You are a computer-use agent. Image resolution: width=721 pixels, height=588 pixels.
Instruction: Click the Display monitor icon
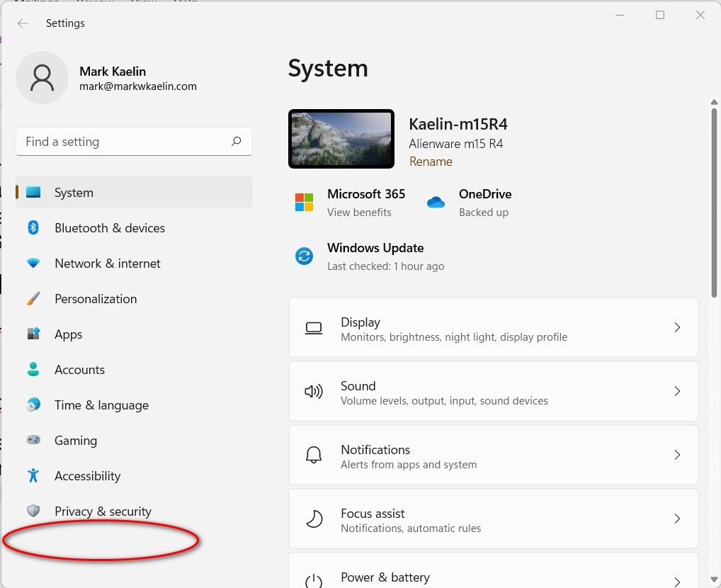tap(314, 327)
